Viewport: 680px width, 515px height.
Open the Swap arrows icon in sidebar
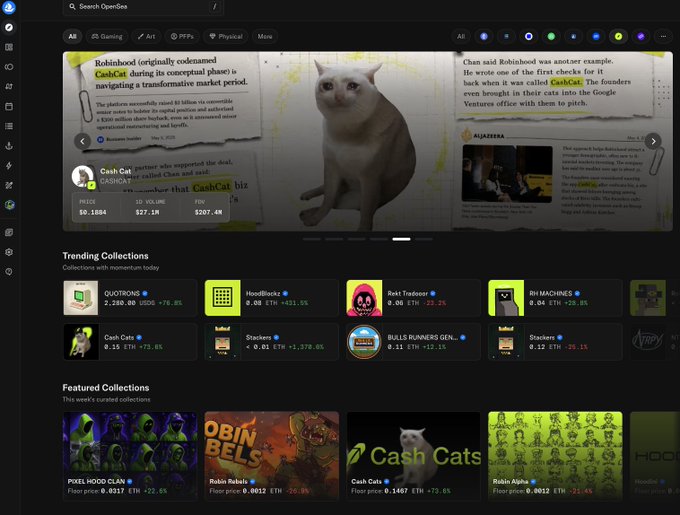click(9, 86)
